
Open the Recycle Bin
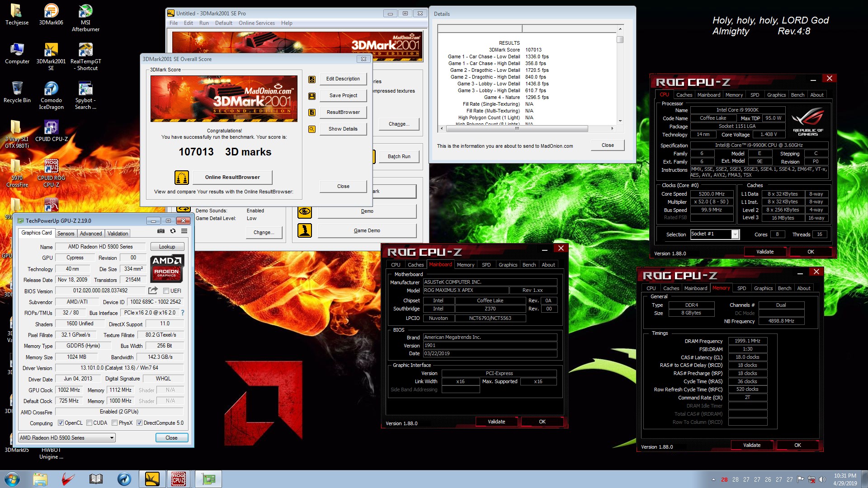pyautogui.click(x=17, y=92)
